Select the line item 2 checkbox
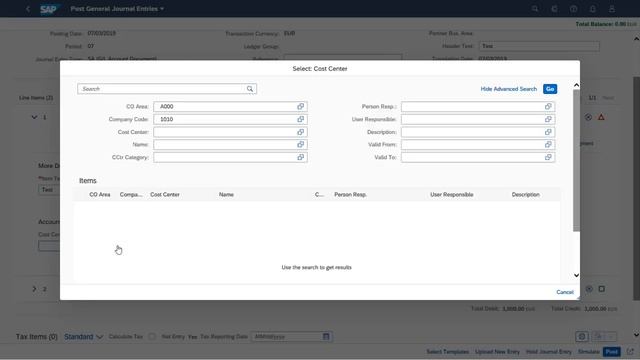The image size is (640, 360). (602, 289)
